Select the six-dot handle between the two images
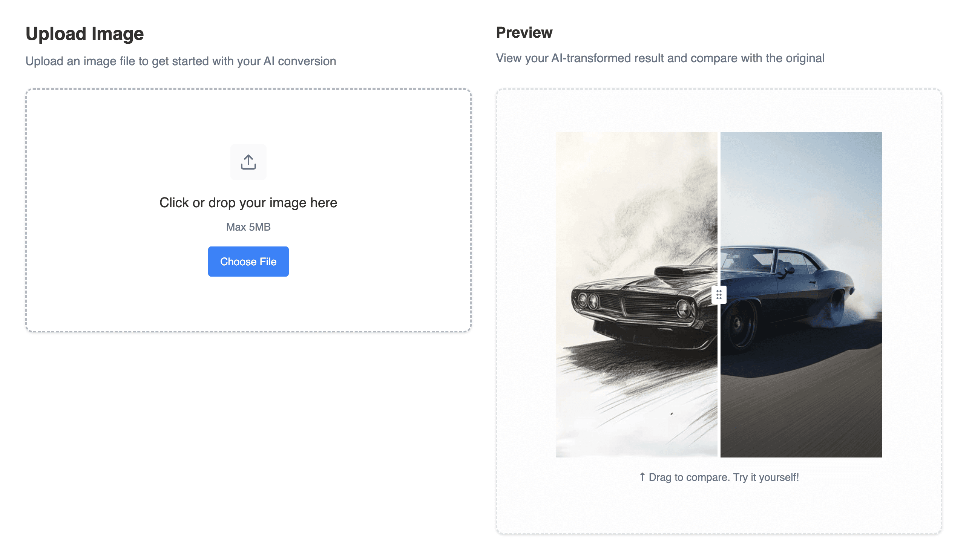The image size is (969, 560). click(719, 294)
